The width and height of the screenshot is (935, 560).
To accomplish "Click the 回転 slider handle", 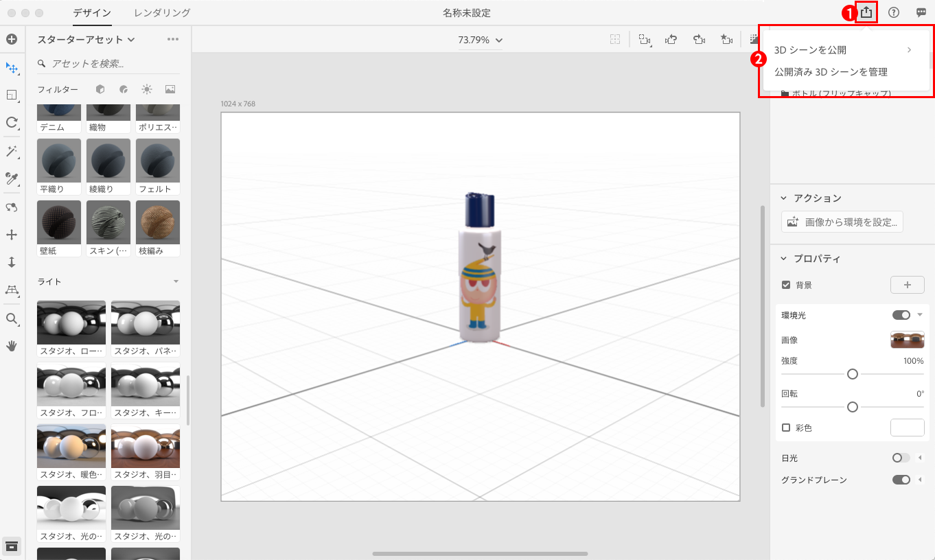I will coord(853,407).
